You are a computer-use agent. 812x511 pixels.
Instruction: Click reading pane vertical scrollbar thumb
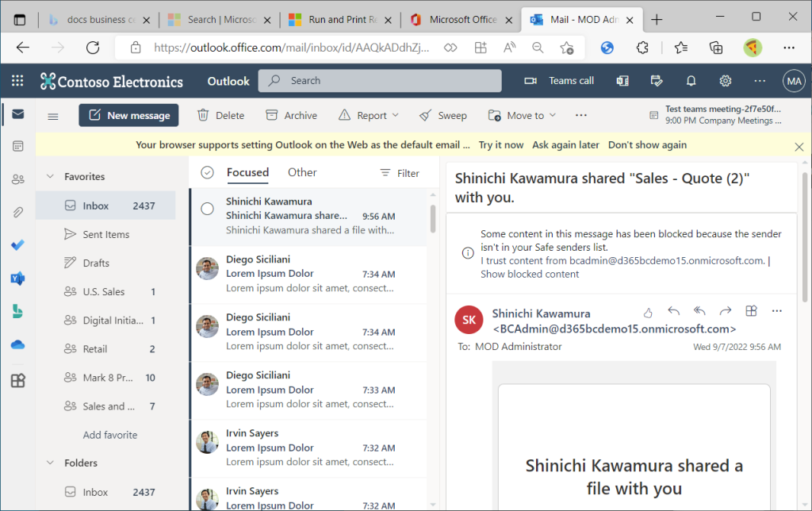pos(805,236)
